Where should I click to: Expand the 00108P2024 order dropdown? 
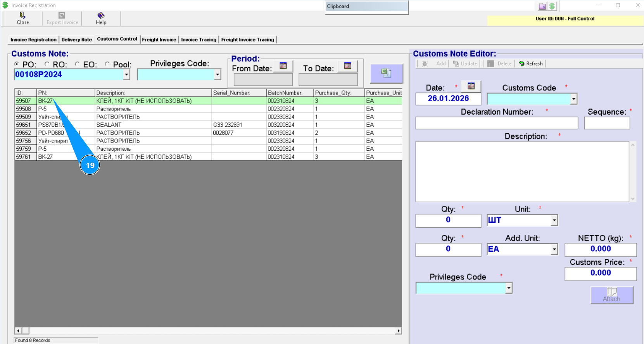[x=126, y=75]
